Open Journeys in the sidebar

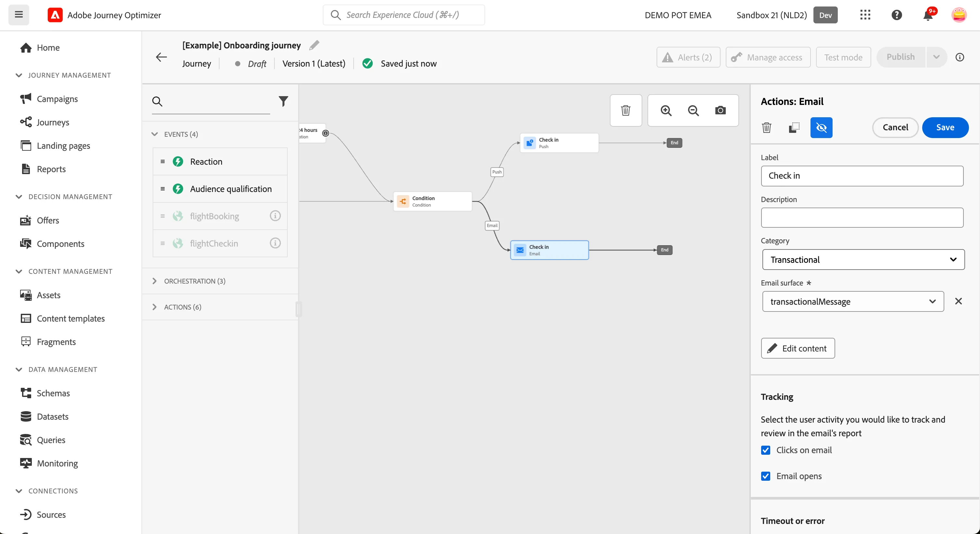click(53, 122)
